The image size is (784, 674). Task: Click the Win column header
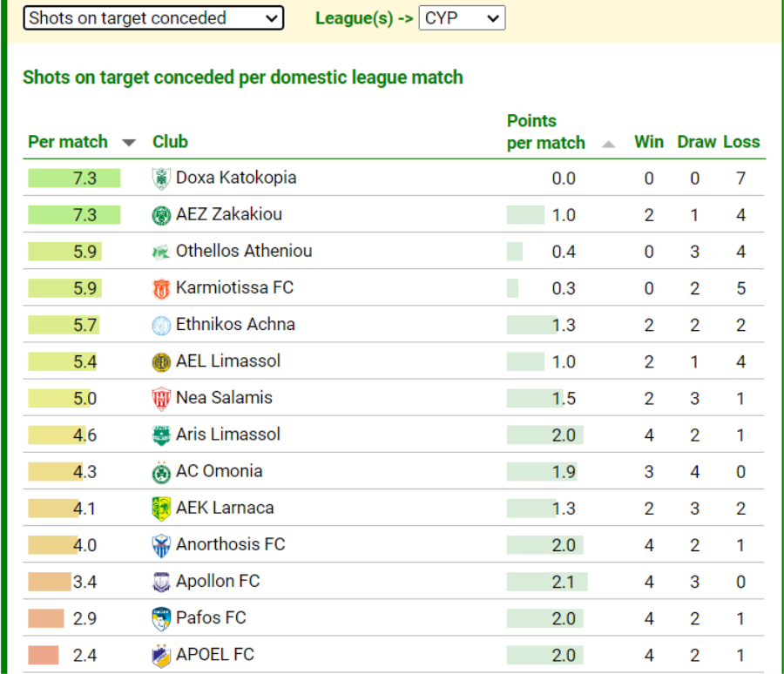tap(648, 142)
